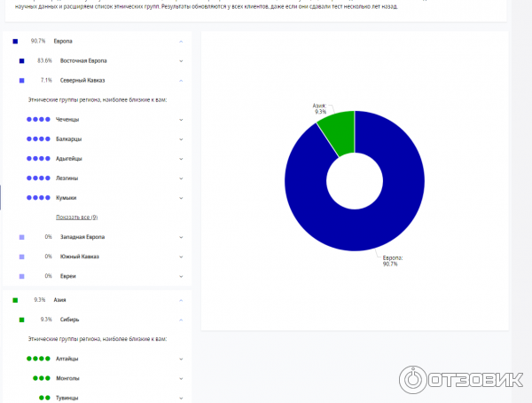The image size is (532, 403).
Task: Expand the Чеченцы ethnic group details
Action: click(181, 119)
